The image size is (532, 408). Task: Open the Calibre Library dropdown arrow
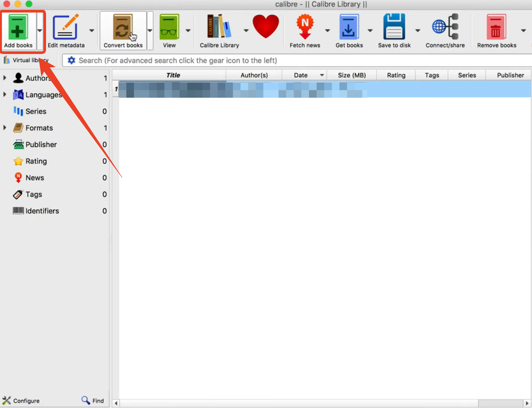tap(246, 30)
